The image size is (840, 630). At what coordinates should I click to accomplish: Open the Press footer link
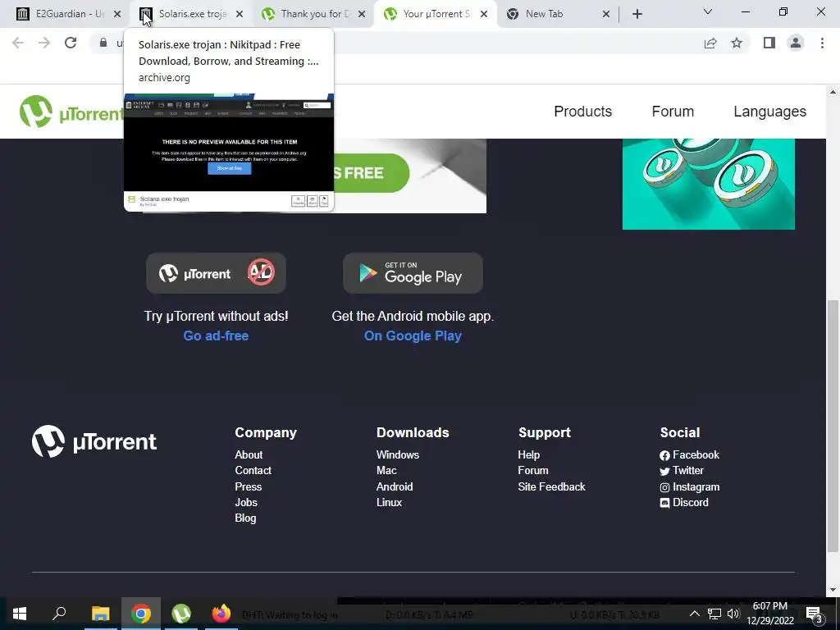tap(248, 486)
